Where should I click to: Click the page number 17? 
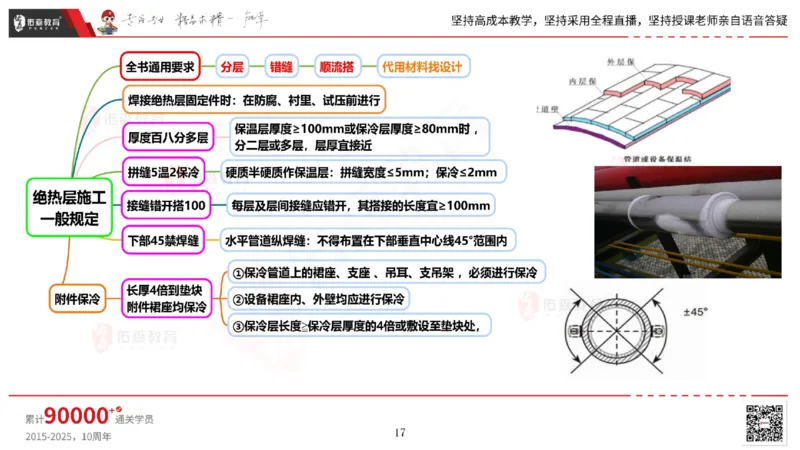pos(400,433)
